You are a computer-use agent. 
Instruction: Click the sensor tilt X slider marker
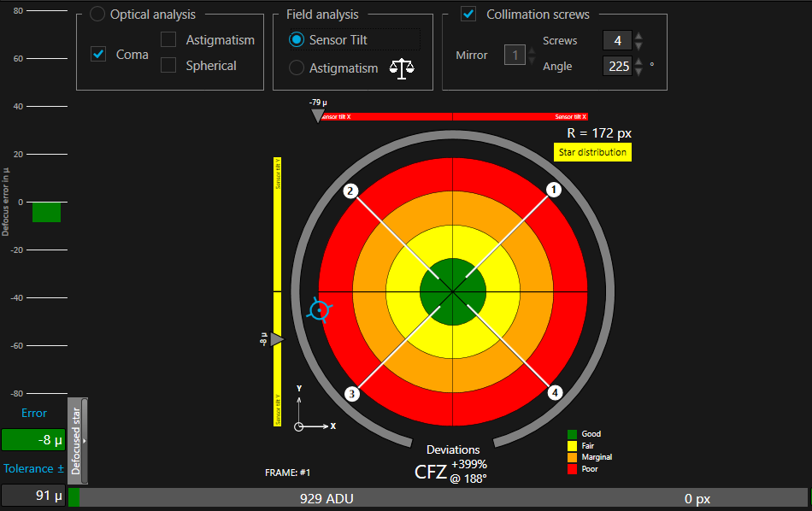coord(318,115)
